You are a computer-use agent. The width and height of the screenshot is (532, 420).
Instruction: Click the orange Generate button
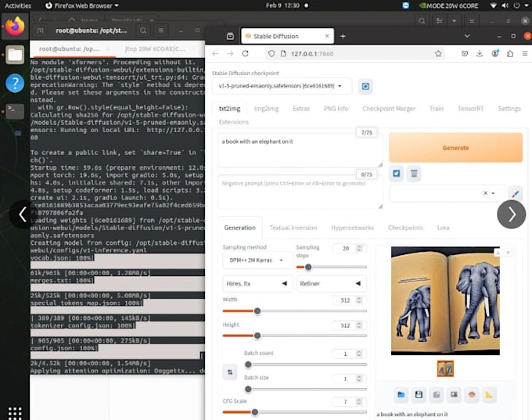(x=455, y=148)
